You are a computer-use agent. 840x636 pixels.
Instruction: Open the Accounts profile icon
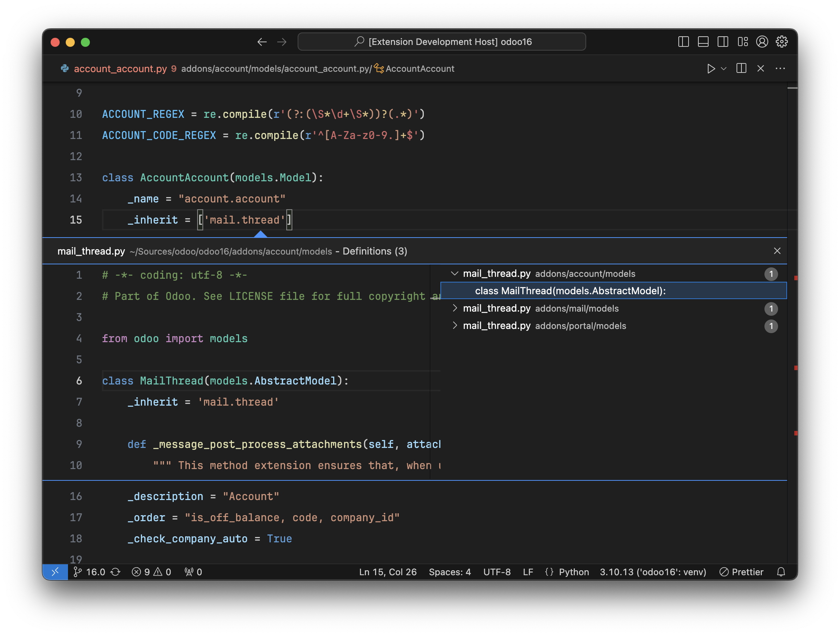pyautogui.click(x=762, y=42)
